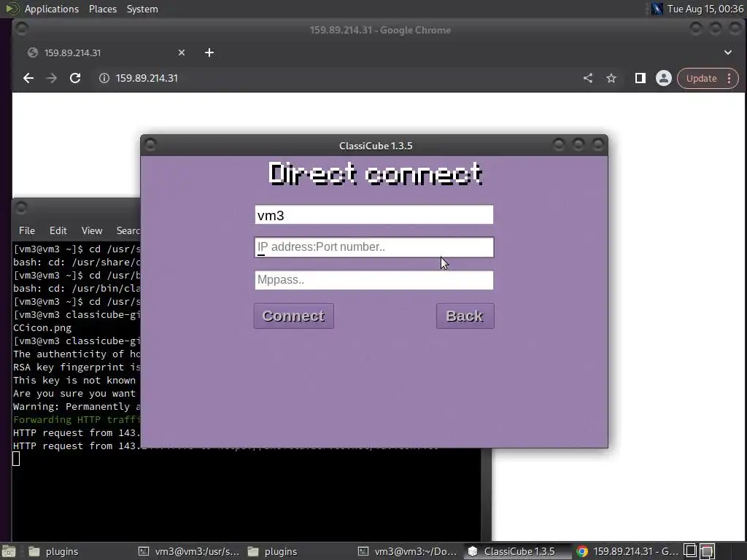
Task: Open the terminal Edit menu
Action: tap(58, 230)
